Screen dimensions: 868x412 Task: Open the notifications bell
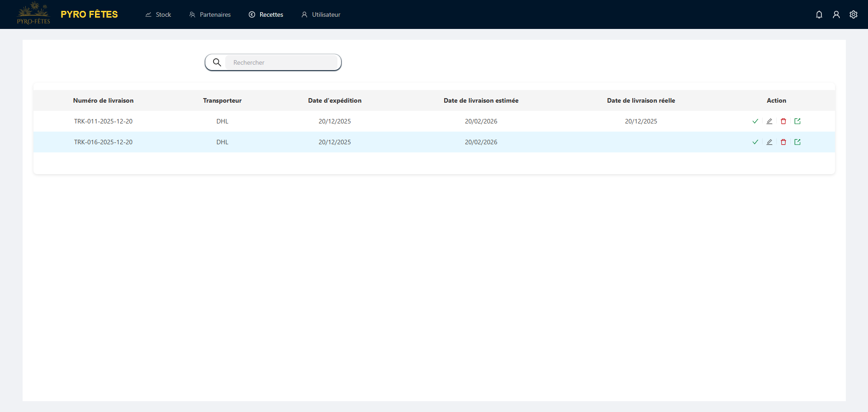coord(819,14)
